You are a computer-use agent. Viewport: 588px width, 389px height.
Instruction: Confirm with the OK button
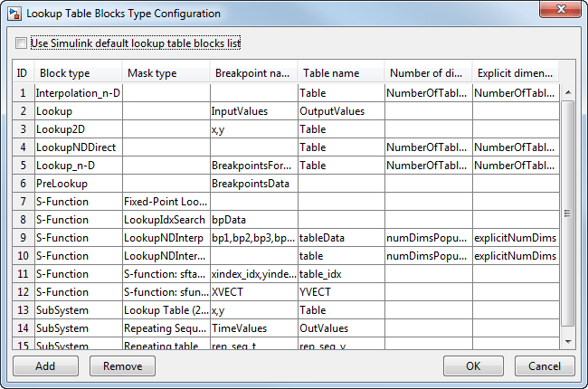[473, 366]
